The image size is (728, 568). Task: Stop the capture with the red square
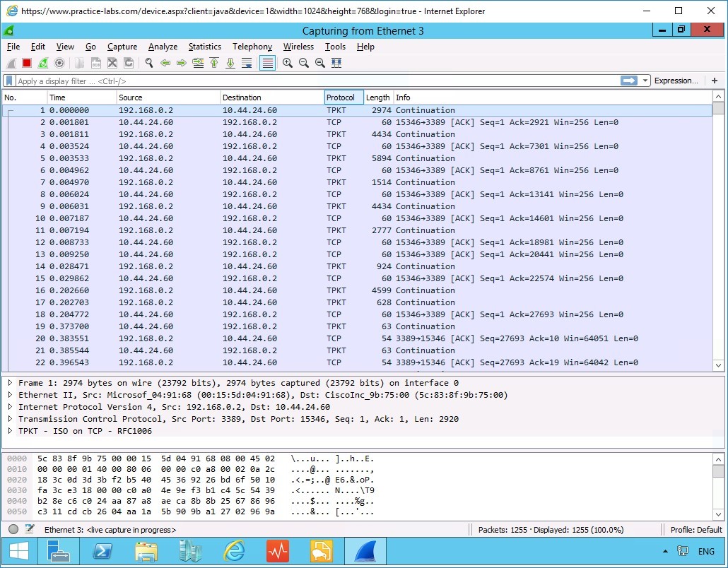tap(27, 63)
